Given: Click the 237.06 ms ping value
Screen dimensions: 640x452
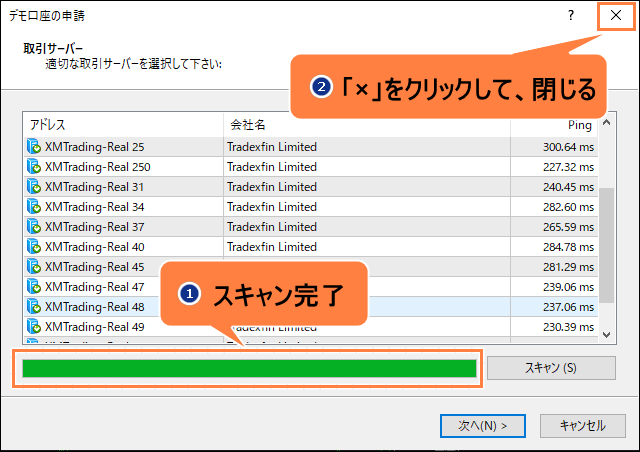Looking at the screenshot, I should coord(568,307).
